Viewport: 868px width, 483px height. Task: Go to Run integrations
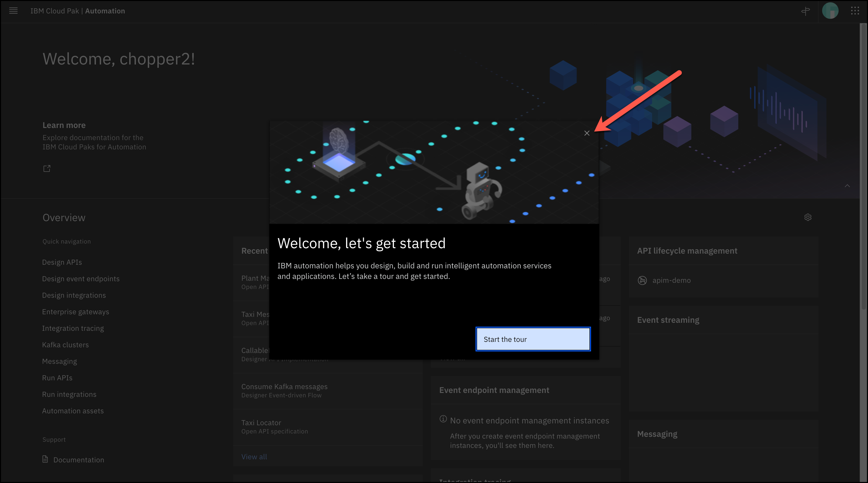pos(69,394)
